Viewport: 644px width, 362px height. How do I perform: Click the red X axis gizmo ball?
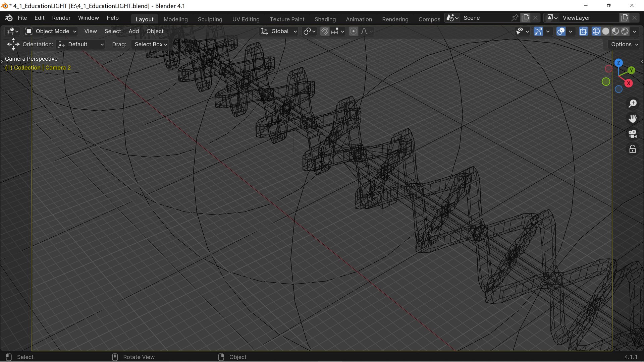[629, 83]
